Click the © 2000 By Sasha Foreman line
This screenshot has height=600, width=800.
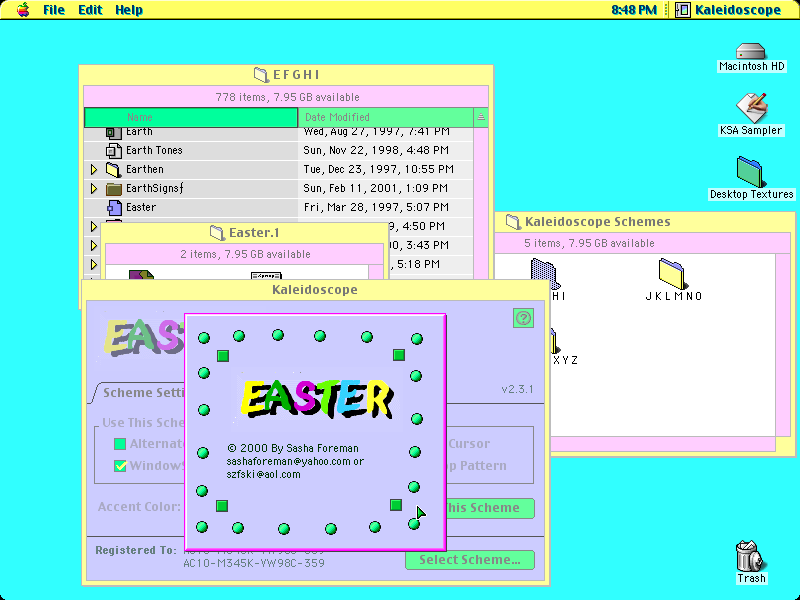[293, 448]
